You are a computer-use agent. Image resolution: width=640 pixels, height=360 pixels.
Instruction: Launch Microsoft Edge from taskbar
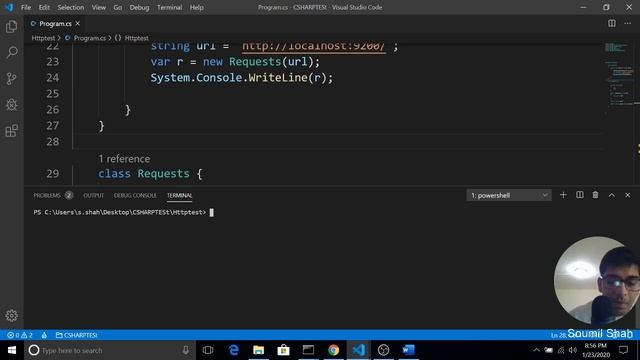(233, 350)
